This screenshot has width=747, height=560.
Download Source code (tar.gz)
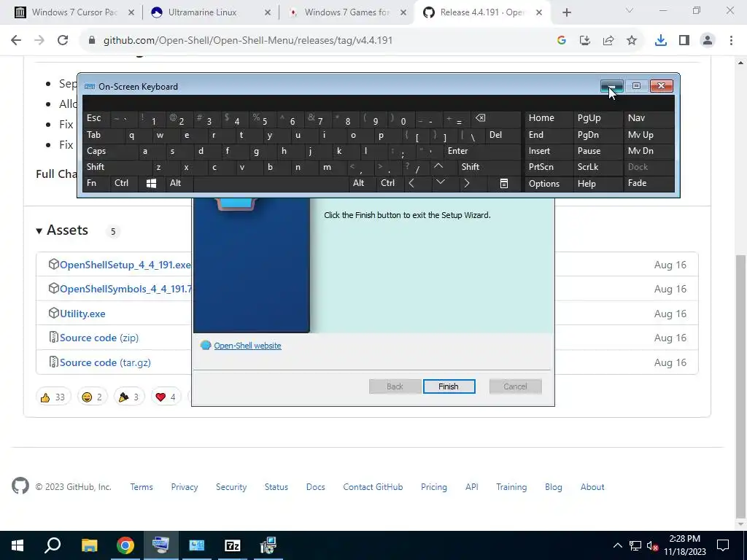coord(105,362)
